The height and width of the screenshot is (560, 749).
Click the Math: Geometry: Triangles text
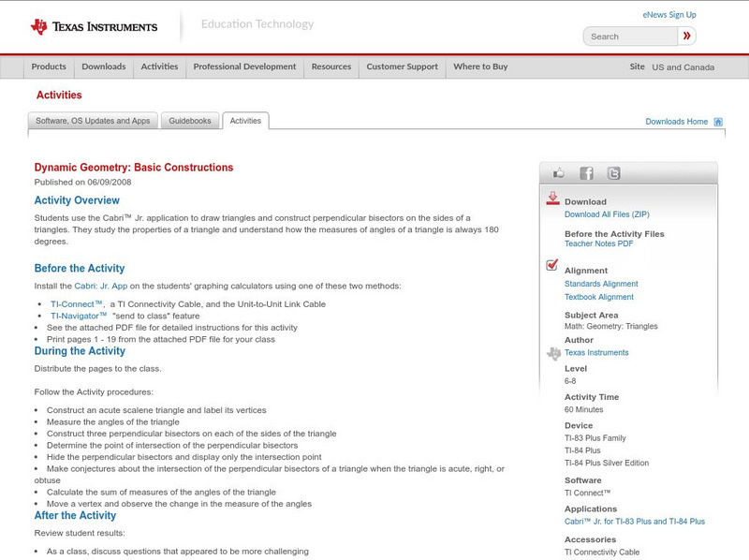(611, 326)
